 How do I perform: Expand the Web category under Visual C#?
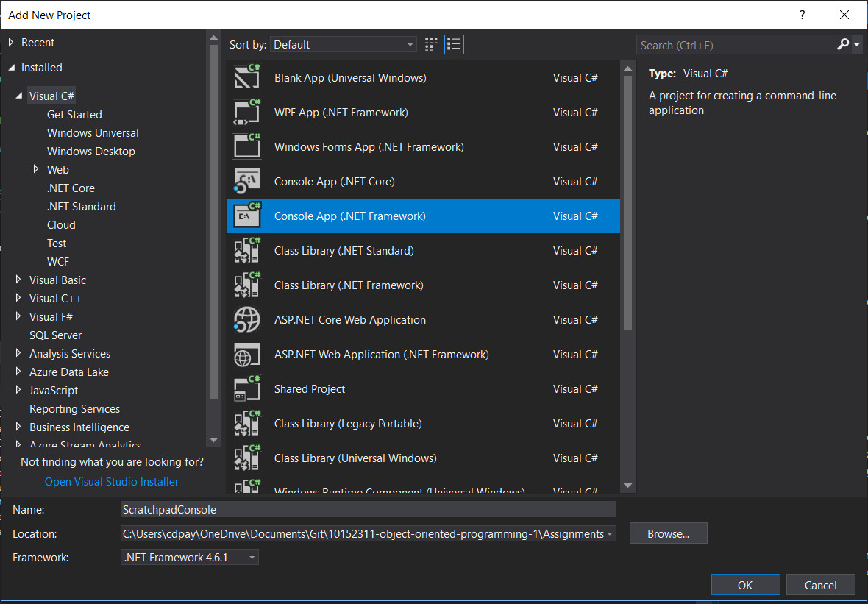point(36,169)
